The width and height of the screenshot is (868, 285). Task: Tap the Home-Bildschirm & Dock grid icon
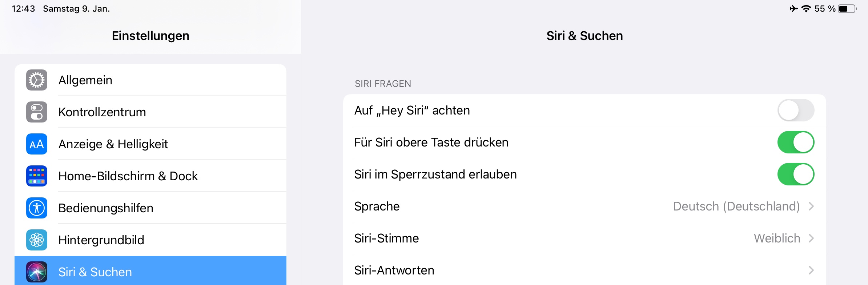(37, 176)
